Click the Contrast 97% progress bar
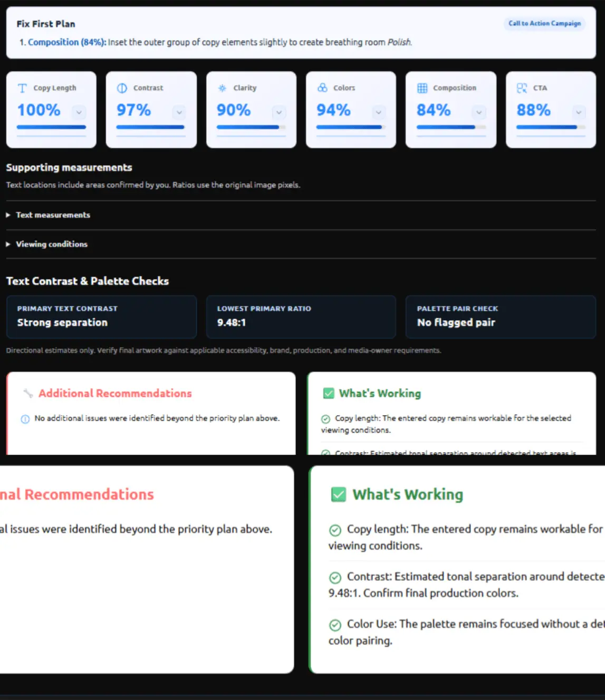 coord(151,127)
